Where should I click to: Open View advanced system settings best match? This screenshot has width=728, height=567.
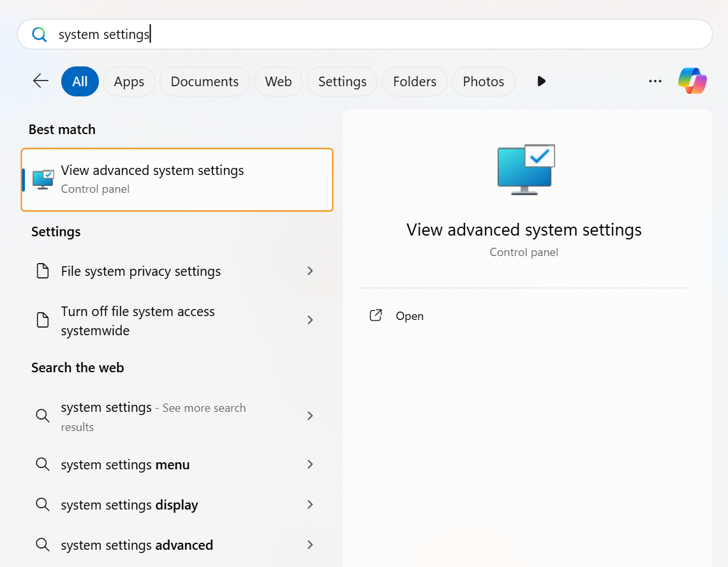point(177,179)
